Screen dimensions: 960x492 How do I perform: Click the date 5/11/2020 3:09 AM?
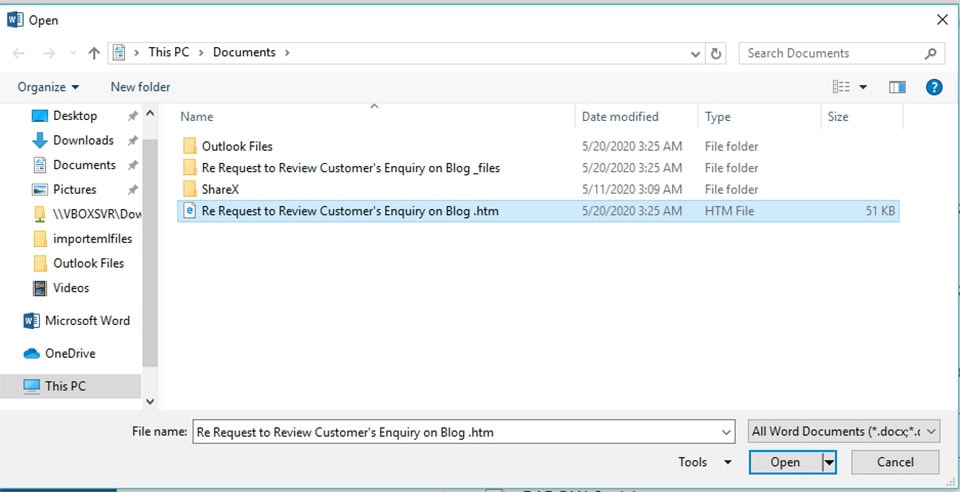coord(632,189)
